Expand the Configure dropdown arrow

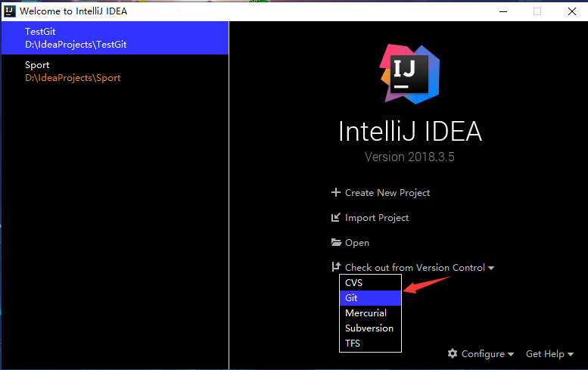pyautogui.click(x=510, y=354)
